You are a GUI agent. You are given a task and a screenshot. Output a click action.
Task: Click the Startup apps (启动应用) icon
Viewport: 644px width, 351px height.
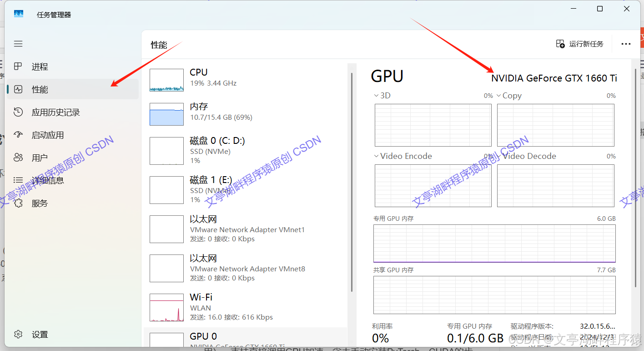click(18, 135)
